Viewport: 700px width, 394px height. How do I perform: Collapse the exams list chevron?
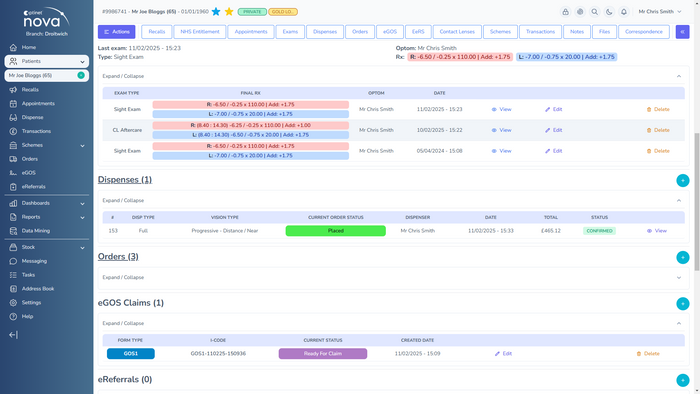coord(679,76)
